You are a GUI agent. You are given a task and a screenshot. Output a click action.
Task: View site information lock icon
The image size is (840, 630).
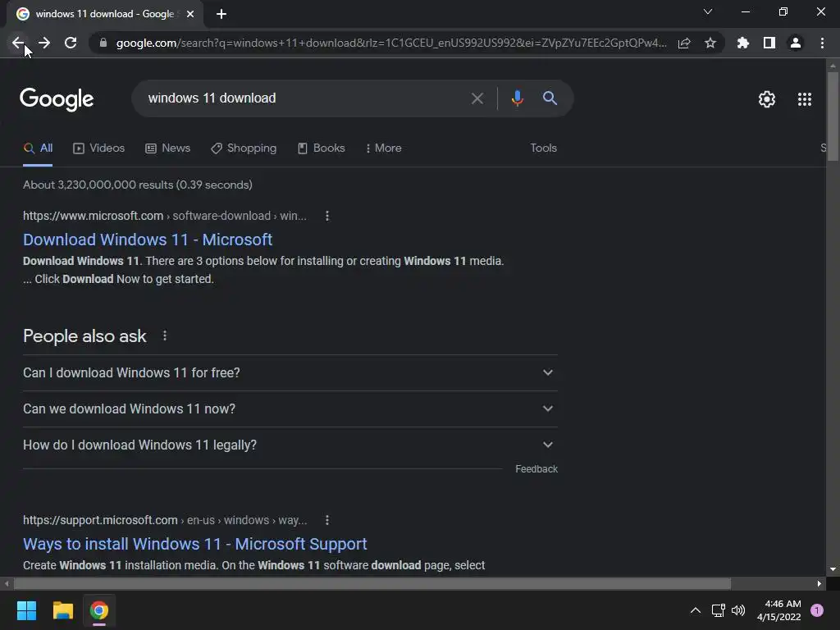click(103, 43)
